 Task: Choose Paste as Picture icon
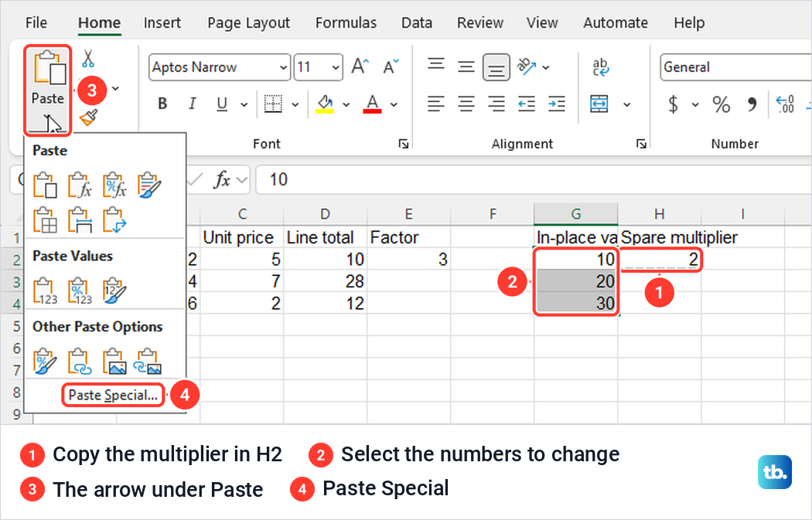[x=114, y=361]
